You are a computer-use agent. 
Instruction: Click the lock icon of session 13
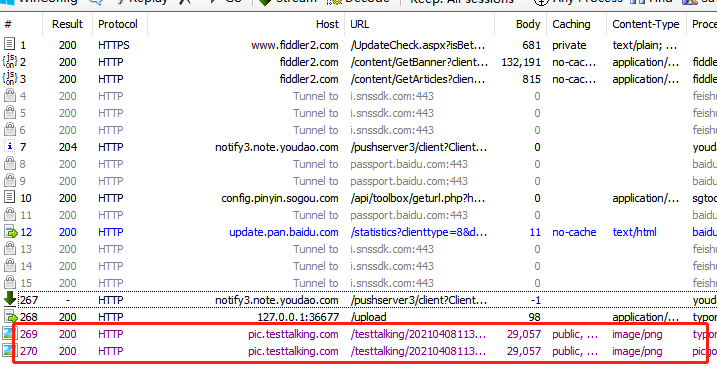[10, 248]
